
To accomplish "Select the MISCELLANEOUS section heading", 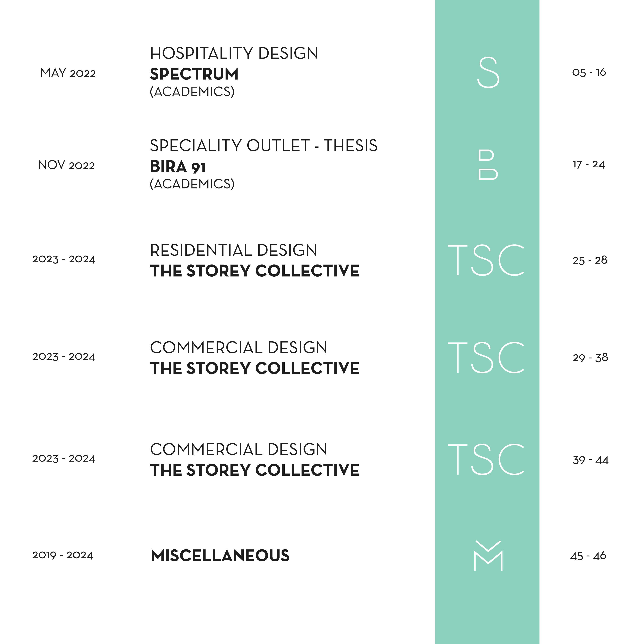I will click(x=220, y=556).
